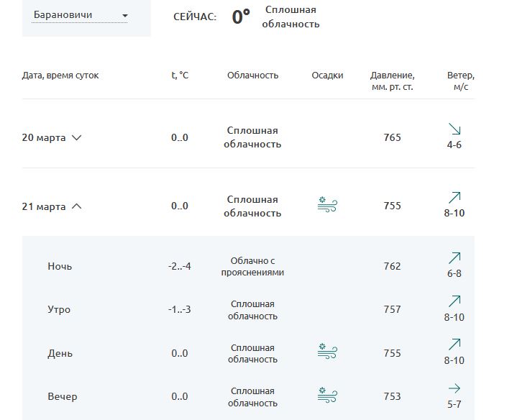Click the Вечер snow-wind precipitation icon
Screen dimensions: 512x420
pyautogui.click(x=327, y=395)
